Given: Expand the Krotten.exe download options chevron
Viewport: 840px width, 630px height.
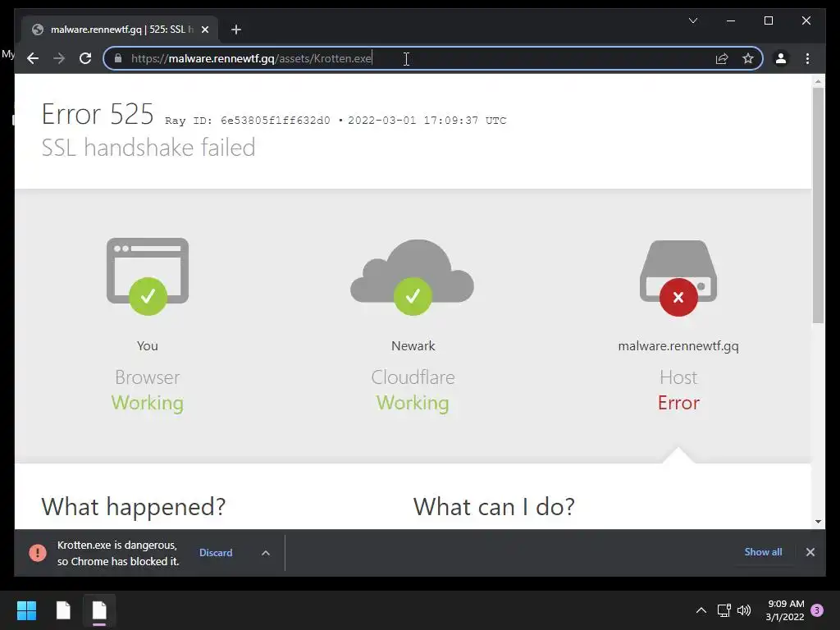Looking at the screenshot, I should (x=266, y=553).
